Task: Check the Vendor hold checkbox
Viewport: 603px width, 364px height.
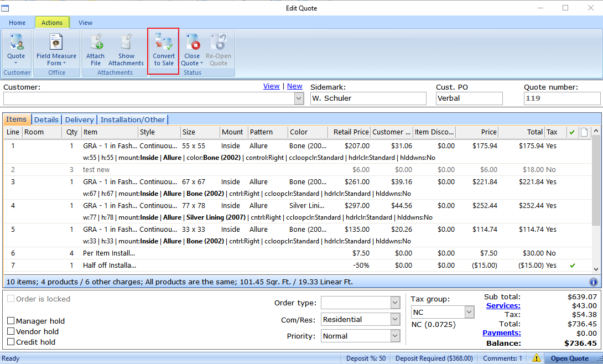Action: [x=11, y=331]
